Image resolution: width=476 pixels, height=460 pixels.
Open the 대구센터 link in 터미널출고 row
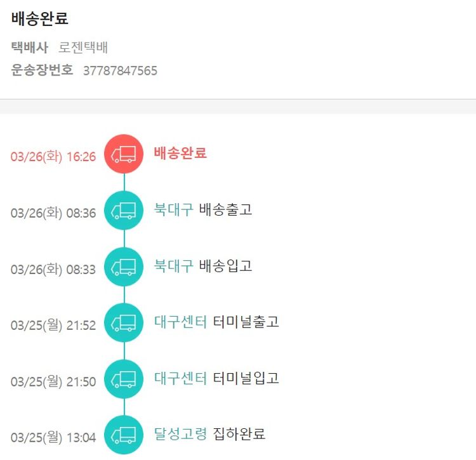click(180, 322)
